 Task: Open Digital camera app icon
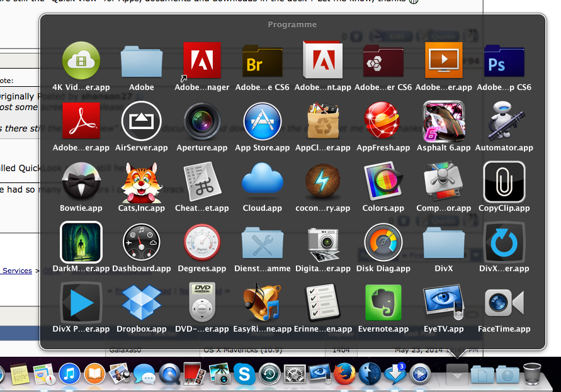(x=323, y=244)
